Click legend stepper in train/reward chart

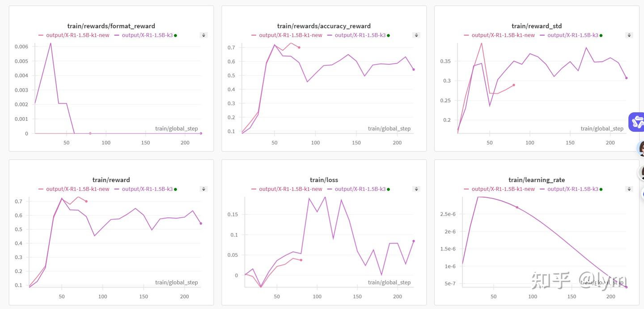coord(203,189)
